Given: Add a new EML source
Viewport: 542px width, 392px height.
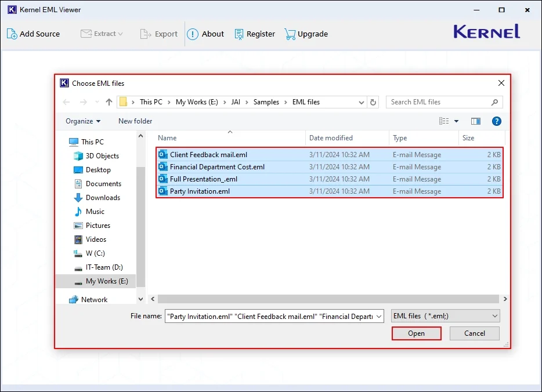Looking at the screenshot, I should (x=34, y=34).
